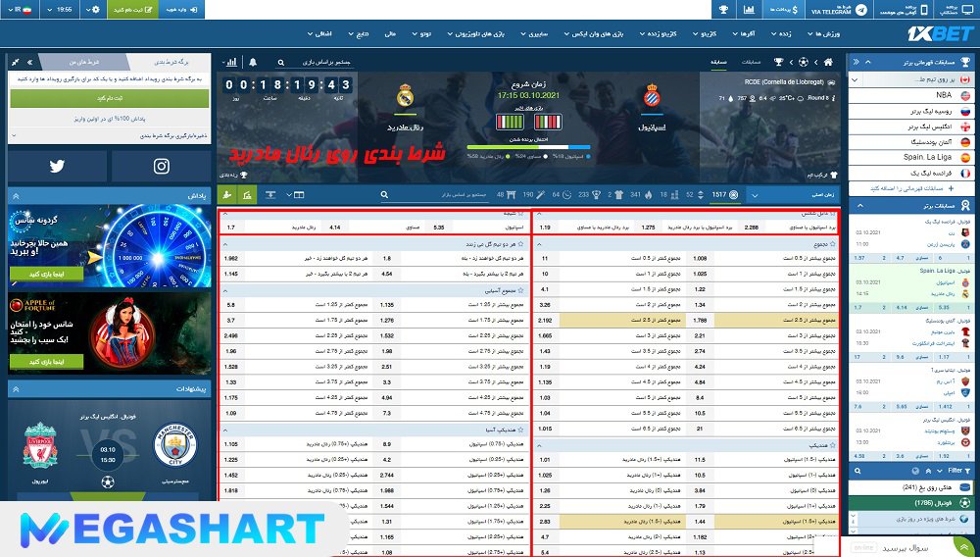Open the TV games menu
This screenshot has width=980, height=557.
[x=476, y=33]
